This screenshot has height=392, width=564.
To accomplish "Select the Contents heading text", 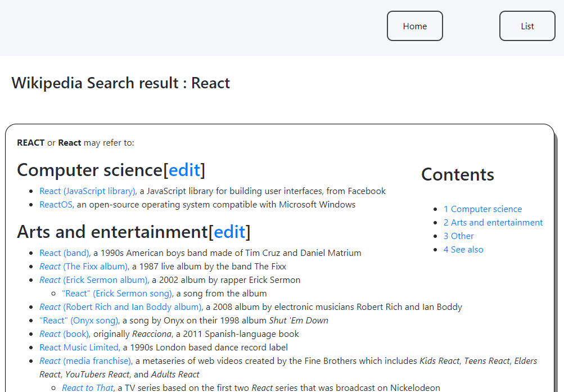I will 458,175.
